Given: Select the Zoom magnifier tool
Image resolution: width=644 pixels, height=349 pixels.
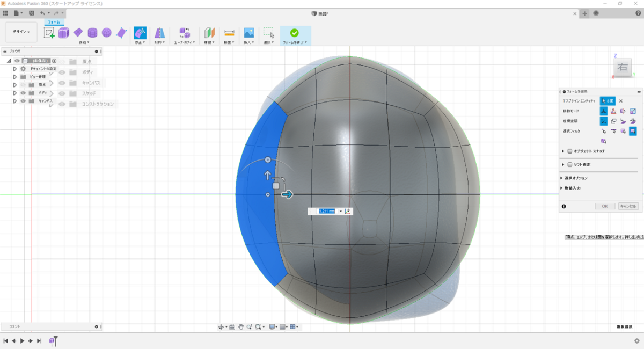Looking at the screenshot, I should coord(250,326).
